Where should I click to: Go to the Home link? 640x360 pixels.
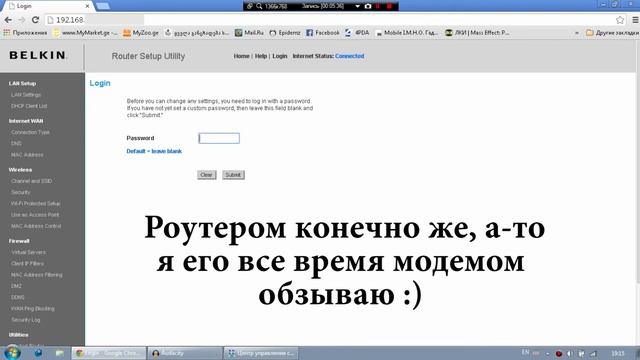(x=241, y=56)
